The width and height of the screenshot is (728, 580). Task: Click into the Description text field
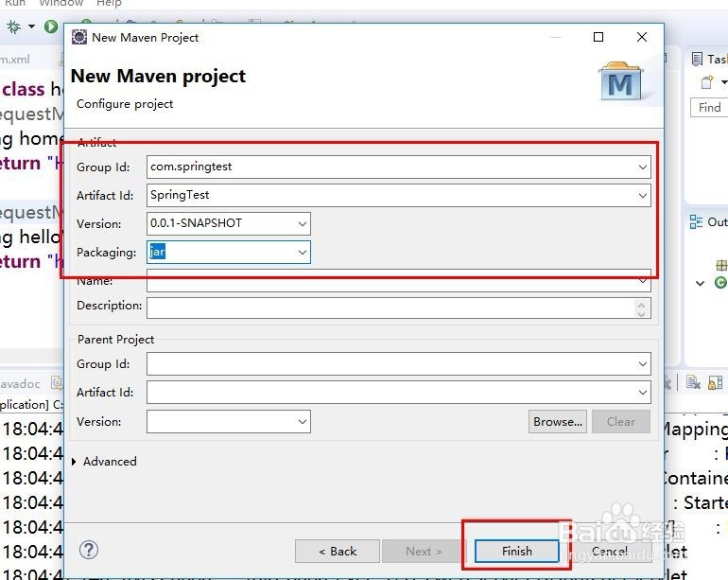[x=390, y=308]
